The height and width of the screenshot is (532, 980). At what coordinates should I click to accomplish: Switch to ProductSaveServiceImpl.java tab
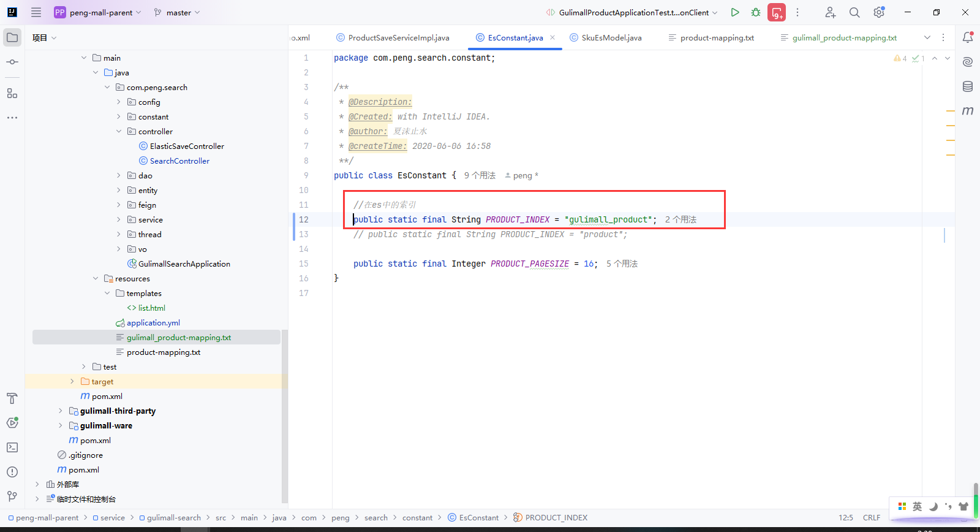click(393, 37)
